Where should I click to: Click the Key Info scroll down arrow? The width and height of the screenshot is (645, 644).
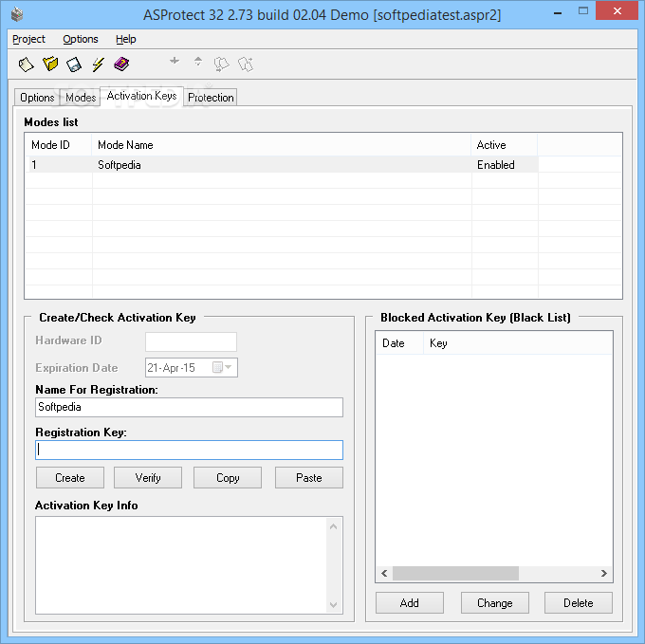tap(334, 604)
